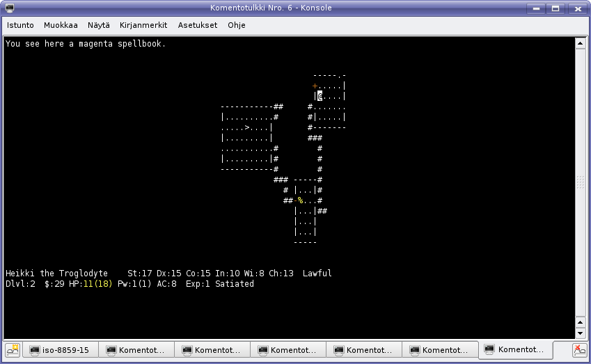Open the window menu icon in title bar
This screenshot has width=591, height=364.
(x=10, y=8)
